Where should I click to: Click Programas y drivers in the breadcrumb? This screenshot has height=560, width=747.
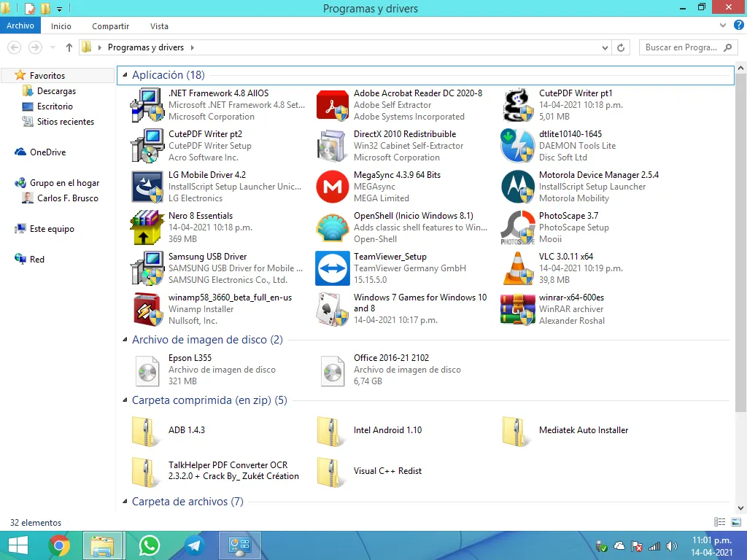click(146, 47)
